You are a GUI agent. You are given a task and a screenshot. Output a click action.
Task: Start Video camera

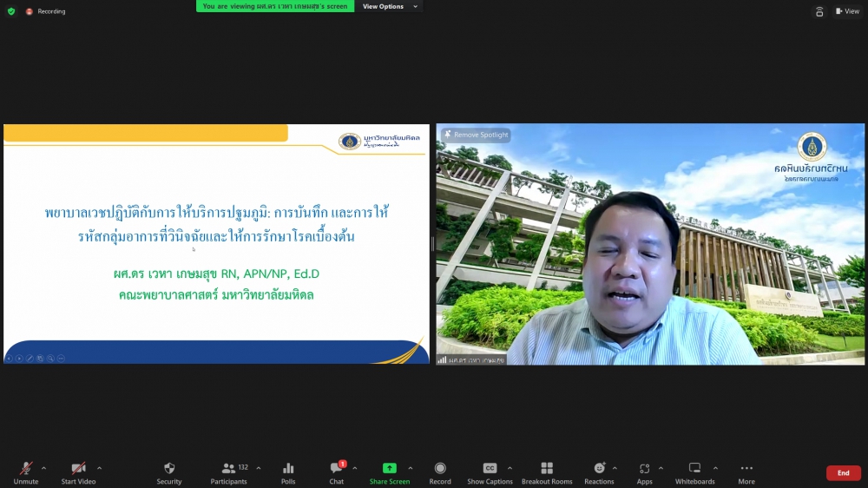[78, 472]
